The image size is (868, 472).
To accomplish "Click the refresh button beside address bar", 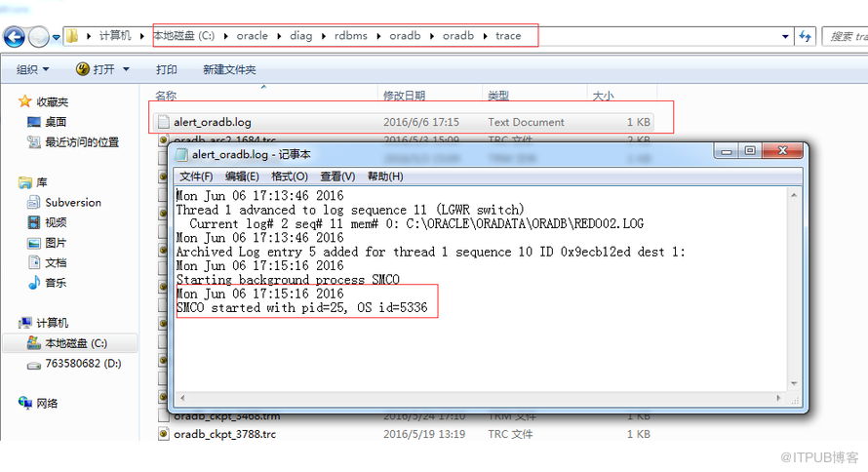I will (805, 36).
